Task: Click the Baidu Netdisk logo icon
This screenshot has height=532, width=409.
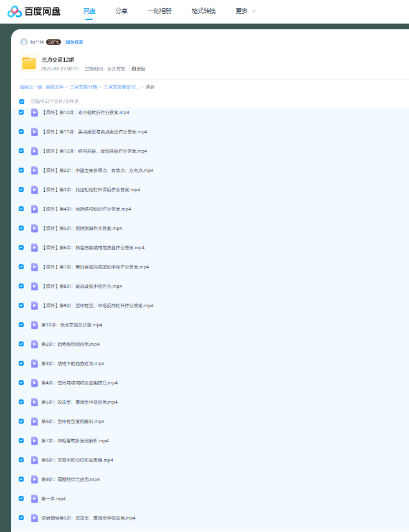Action: [x=15, y=11]
